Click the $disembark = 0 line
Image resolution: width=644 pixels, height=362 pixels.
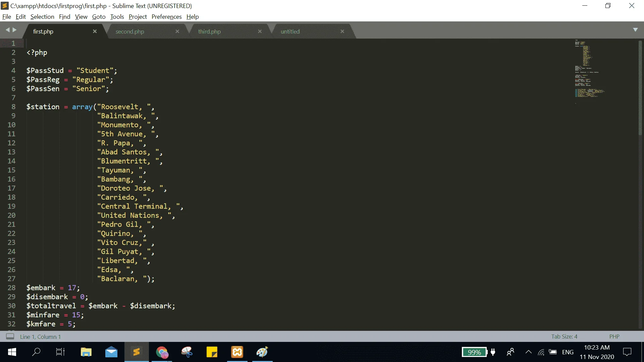(x=57, y=297)
